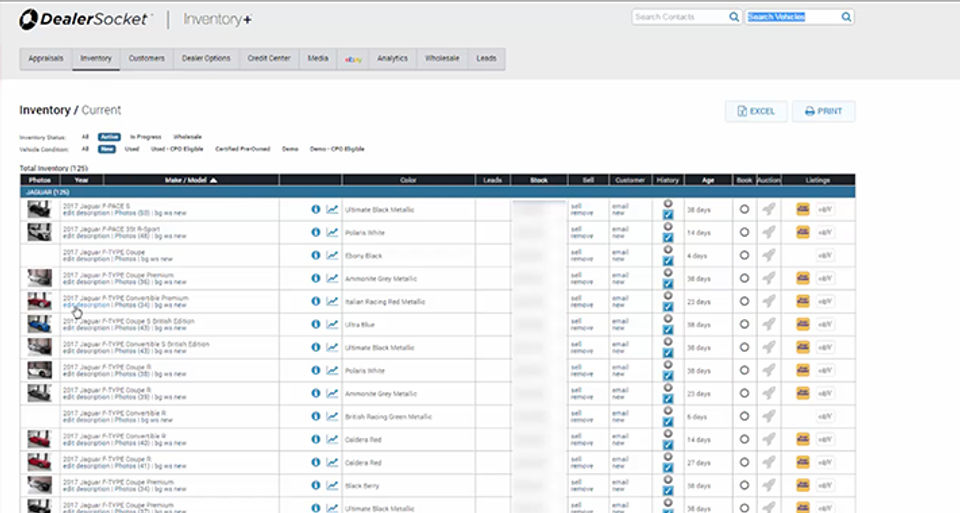This screenshot has width=960, height=513.
Task: Uncheck history checkbox for Ebony Black row
Action: [x=668, y=261]
